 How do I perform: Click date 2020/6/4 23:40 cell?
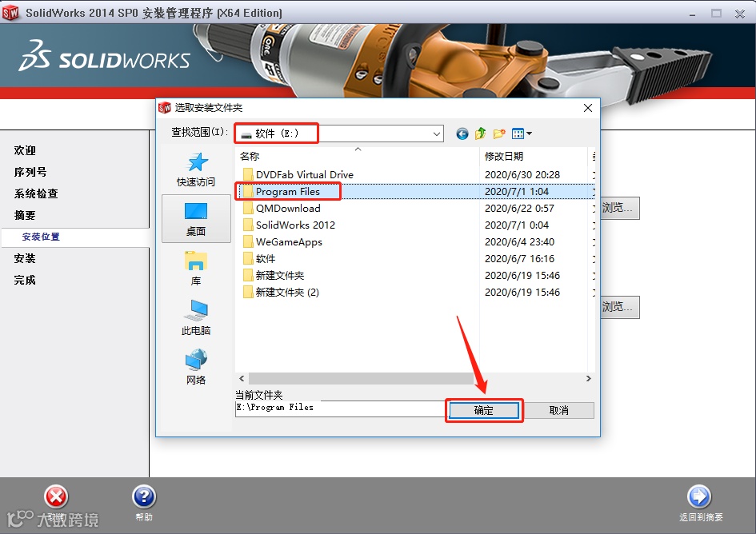click(x=519, y=242)
